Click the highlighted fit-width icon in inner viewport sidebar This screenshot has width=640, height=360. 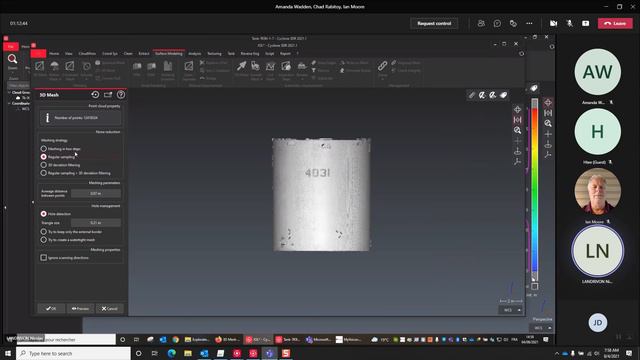tap(518, 120)
